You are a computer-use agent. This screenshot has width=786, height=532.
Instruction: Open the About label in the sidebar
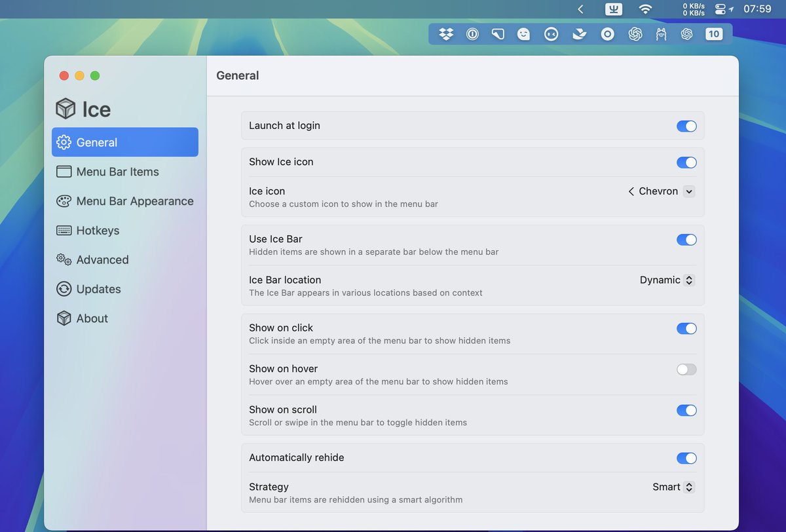92,318
